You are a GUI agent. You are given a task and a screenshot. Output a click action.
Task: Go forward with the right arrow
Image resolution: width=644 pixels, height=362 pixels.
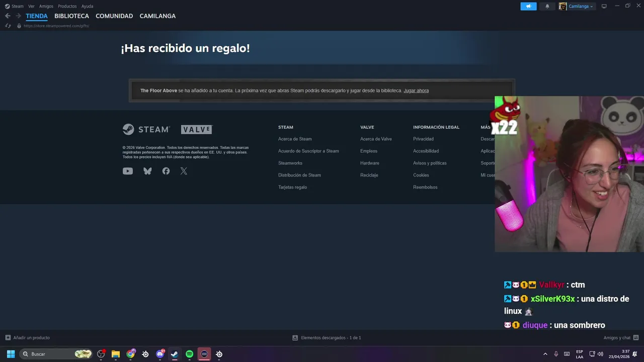pyautogui.click(x=18, y=16)
